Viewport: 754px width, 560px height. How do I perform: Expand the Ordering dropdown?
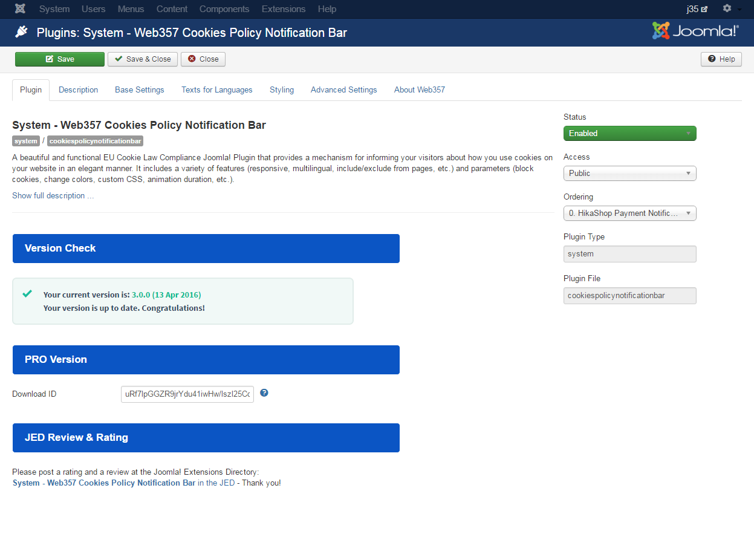point(630,213)
